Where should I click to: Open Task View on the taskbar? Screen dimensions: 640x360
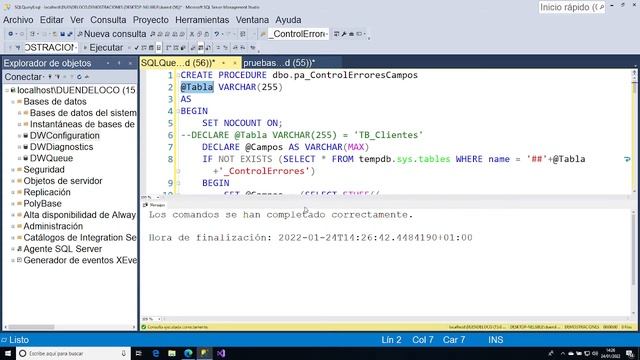tap(139, 353)
